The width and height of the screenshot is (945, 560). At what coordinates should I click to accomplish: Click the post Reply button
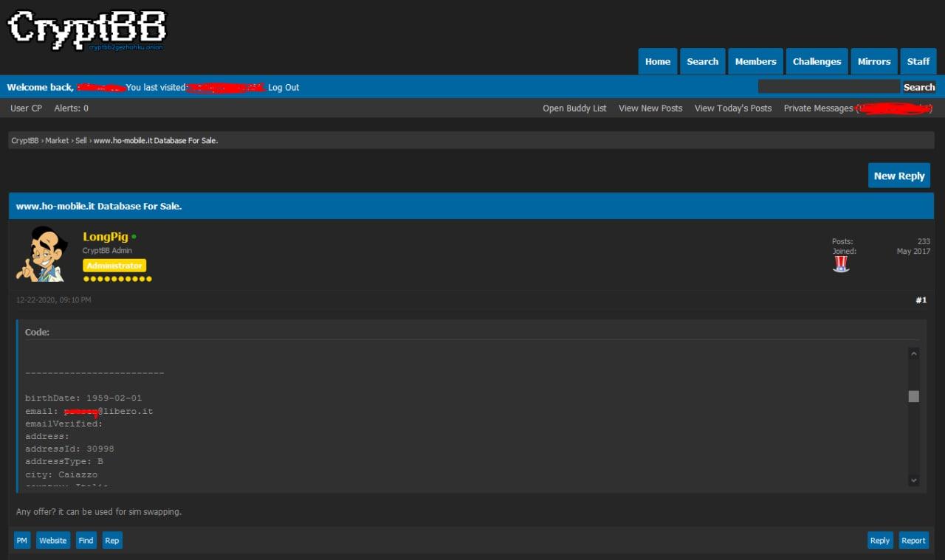pyautogui.click(x=880, y=541)
